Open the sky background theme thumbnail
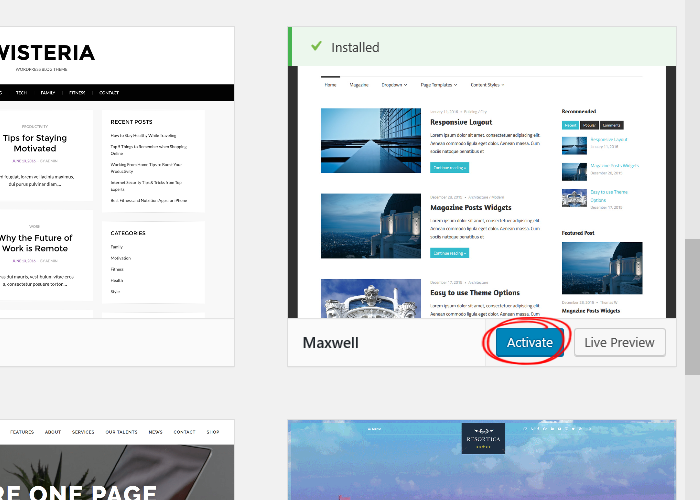700x500 pixels. pyautogui.click(x=482, y=460)
